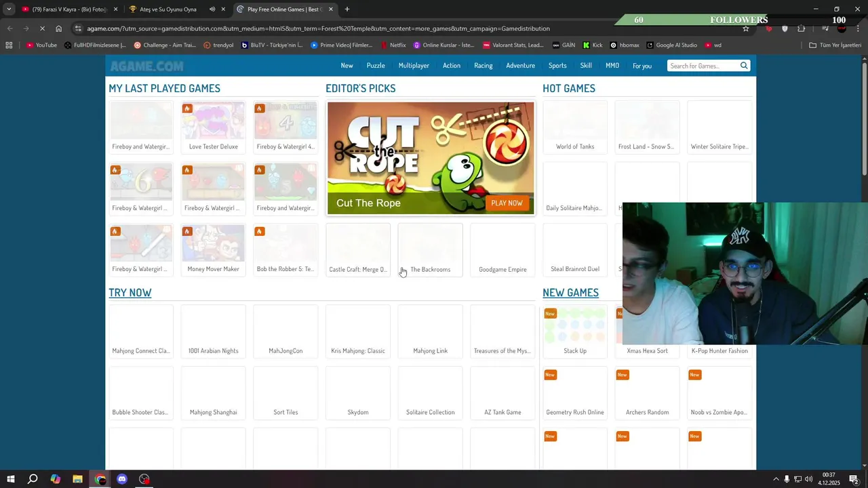The image size is (868, 488).
Task: Open the Adventure category
Action: pos(521,66)
